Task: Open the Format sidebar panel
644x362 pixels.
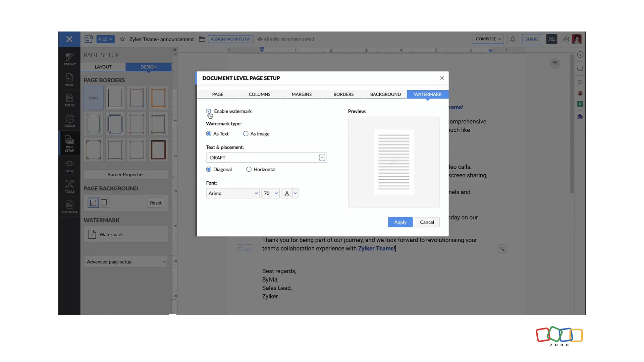Action: [x=69, y=59]
